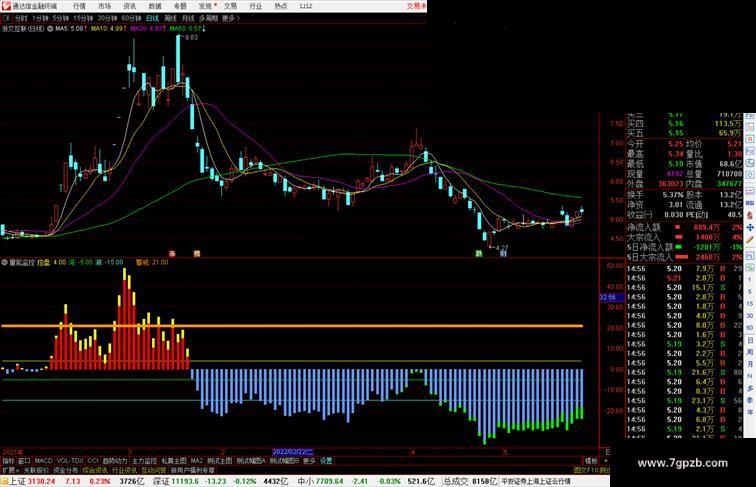Viewport: 756px width, 487px height.
Task: Click the 换手 value 5.37%
Action: click(673, 195)
